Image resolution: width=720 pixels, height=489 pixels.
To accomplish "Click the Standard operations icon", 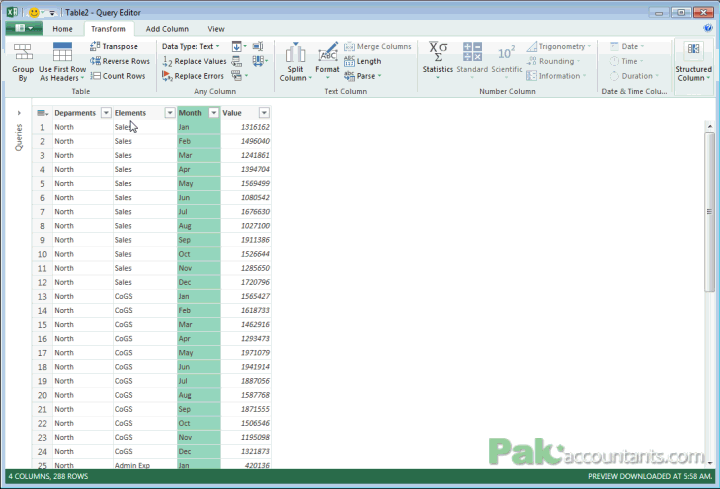I will point(472,51).
